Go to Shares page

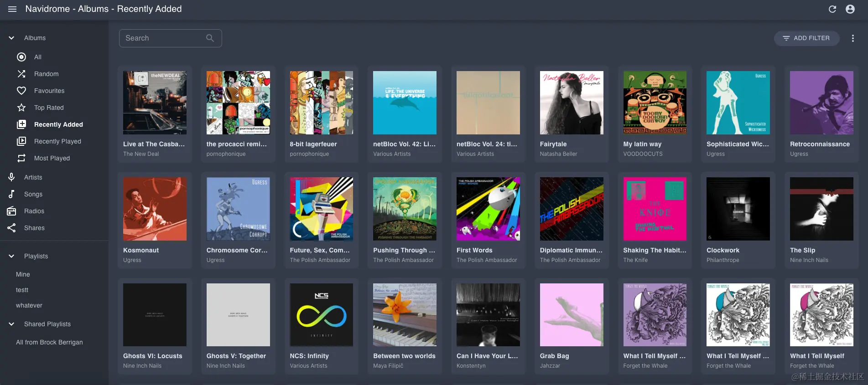[x=34, y=228]
